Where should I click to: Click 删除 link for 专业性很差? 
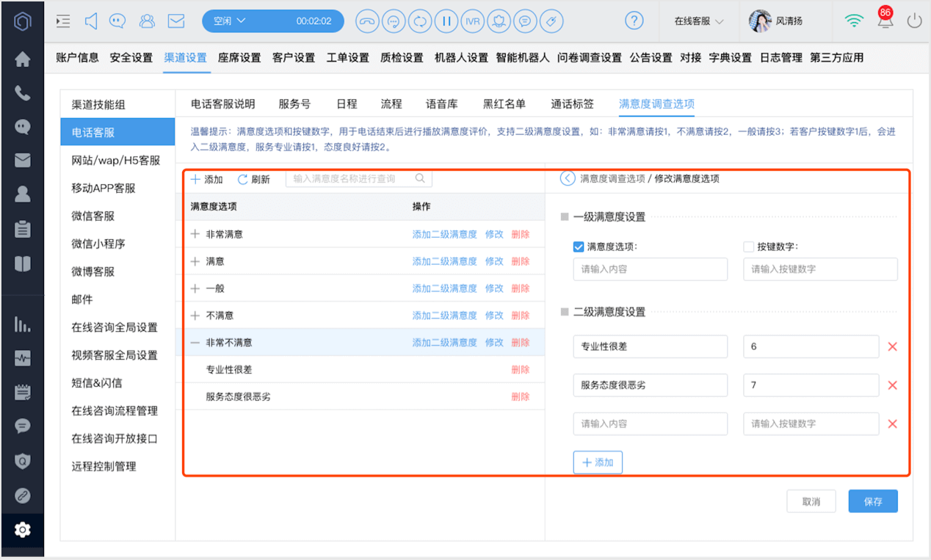[521, 370]
